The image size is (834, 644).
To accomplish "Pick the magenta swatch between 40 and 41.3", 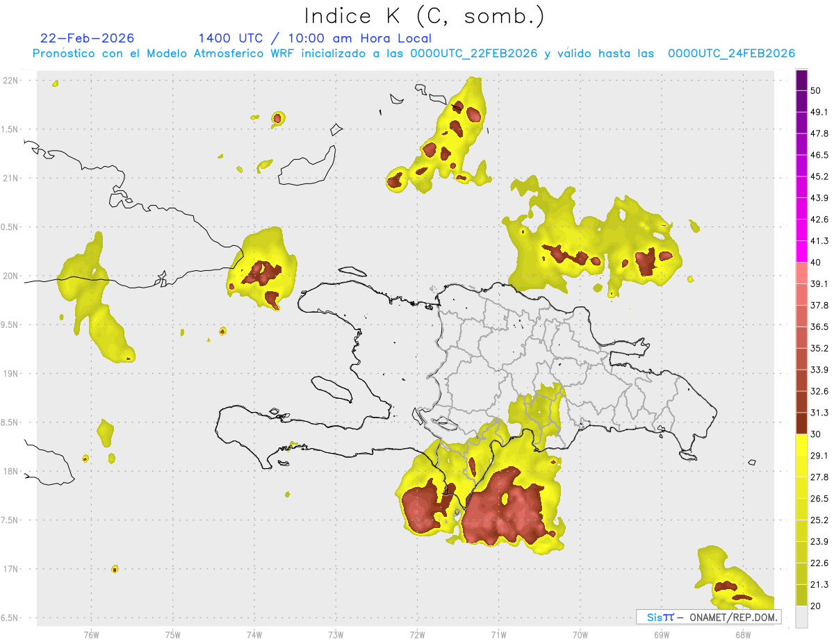I will [801, 251].
